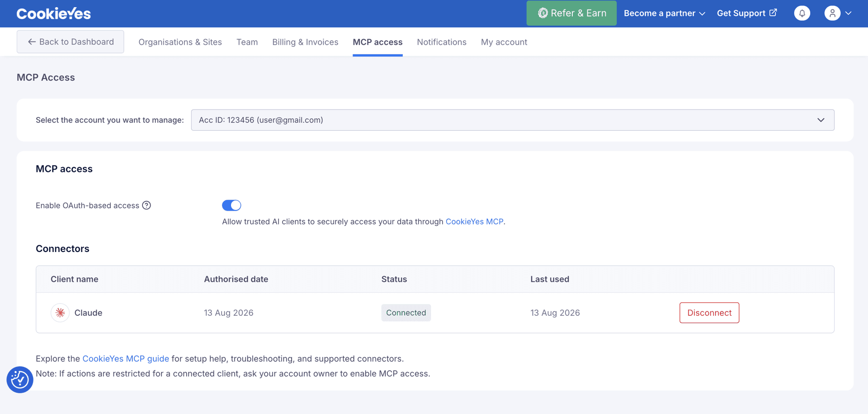868x414 pixels.
Task: Open the My account tab
Action: click(504, 42)
